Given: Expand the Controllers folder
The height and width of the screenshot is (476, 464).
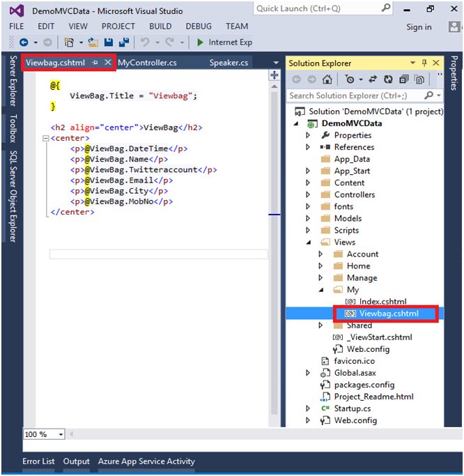Looking at the screenshot, I should [308, 194].
